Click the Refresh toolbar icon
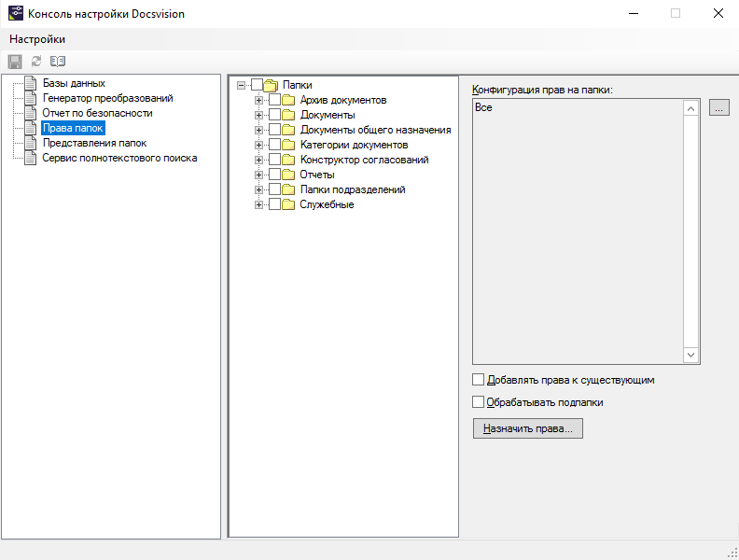 point(36,62)
